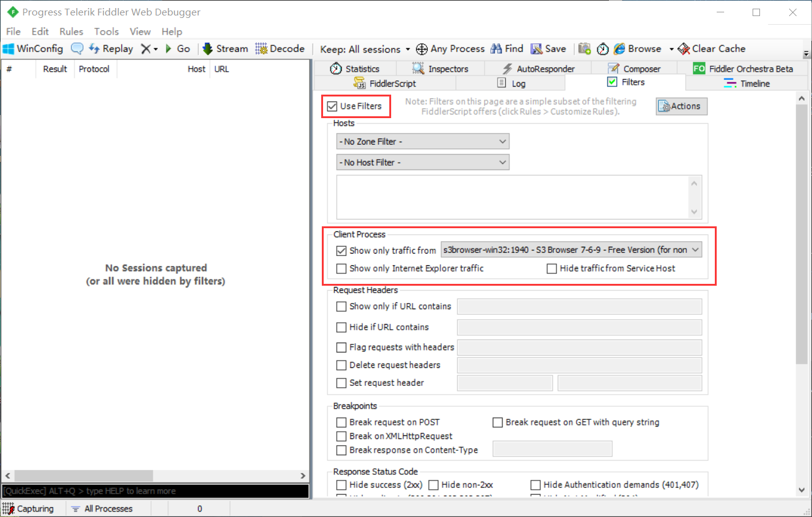
Task: Click the timer stopwatch icon
Action: (603, 49)
